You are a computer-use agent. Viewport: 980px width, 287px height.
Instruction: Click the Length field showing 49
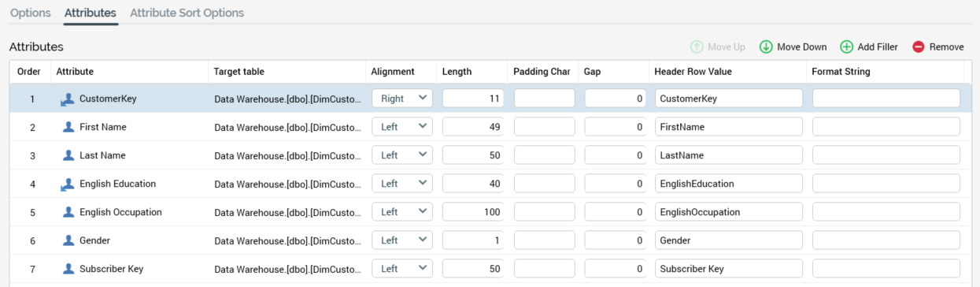[x=473, y=127]
